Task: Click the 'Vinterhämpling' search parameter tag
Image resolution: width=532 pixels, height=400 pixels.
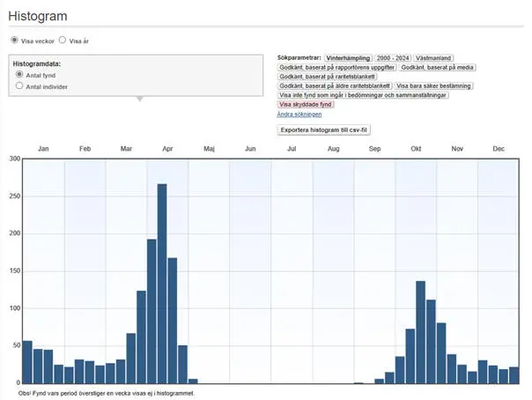Action: [349, 57]
